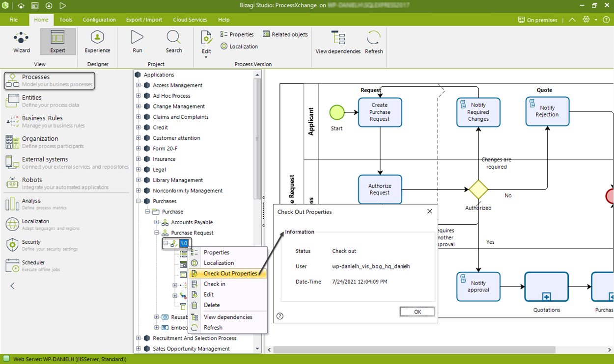Image resolution: width=614 pixels, height=364 pixels.
Task: Open the File menu
Action: (14, 20)
